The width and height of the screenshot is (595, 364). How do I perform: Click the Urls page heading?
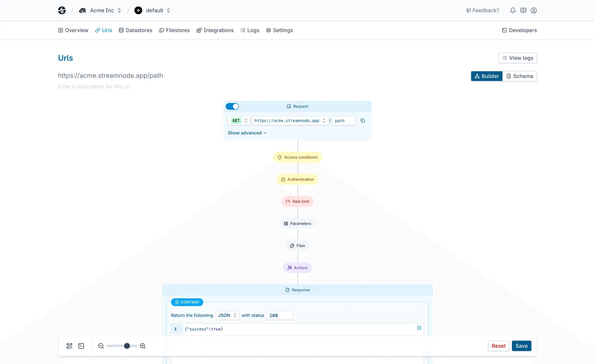(65, 58)
